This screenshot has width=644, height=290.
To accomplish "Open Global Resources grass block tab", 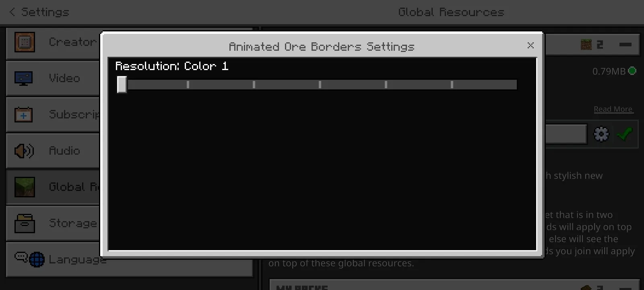I will click(x=25, y=187).
